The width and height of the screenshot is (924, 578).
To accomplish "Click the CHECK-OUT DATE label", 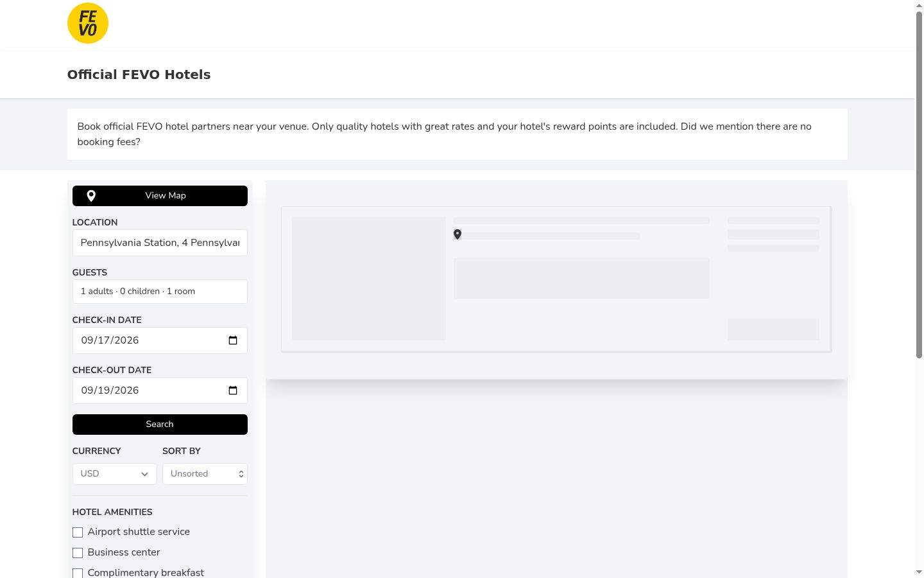I will [x=112, y=370].
